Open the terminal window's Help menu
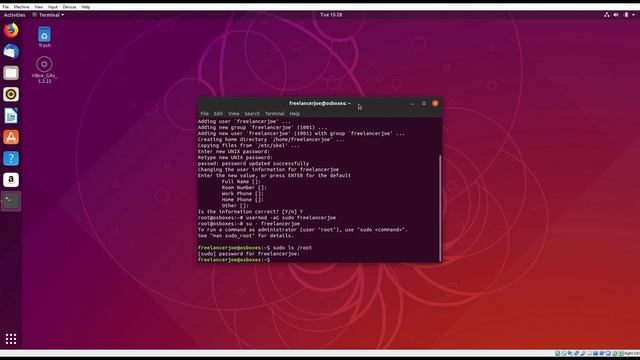 pos(295,113)
